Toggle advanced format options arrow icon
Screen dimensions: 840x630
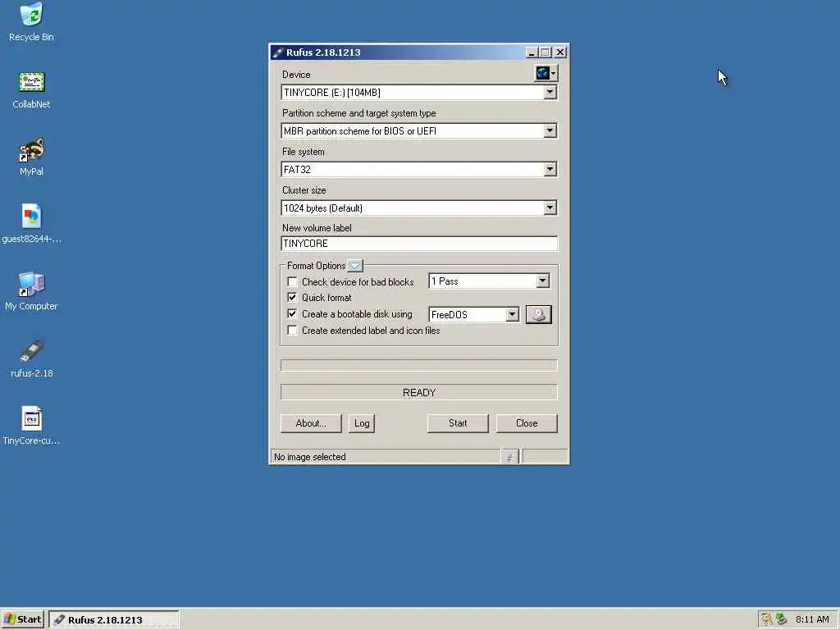click(354, 266)
